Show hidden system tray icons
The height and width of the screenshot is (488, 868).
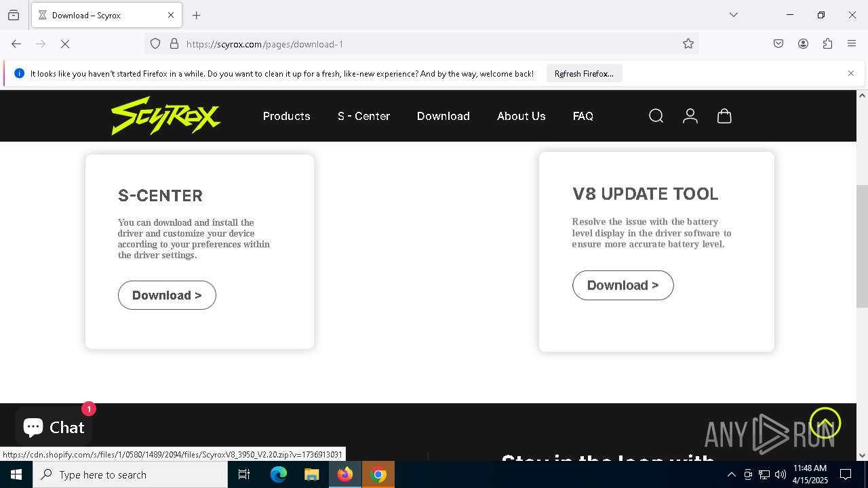pos(731,474)
